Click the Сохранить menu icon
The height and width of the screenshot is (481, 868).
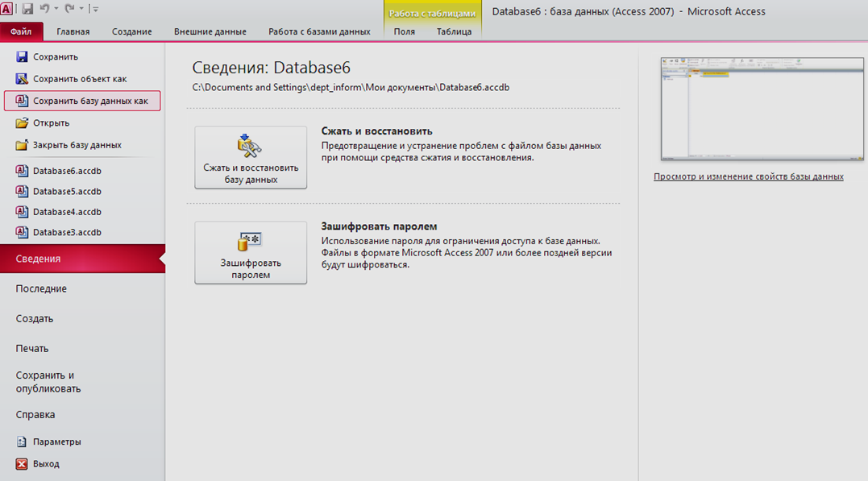[22, 56]
